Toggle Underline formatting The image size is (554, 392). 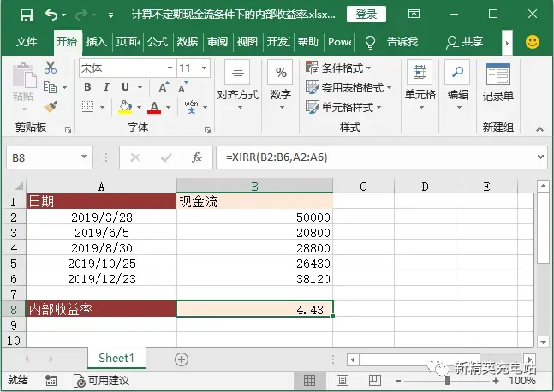click(x=125, y=87)
